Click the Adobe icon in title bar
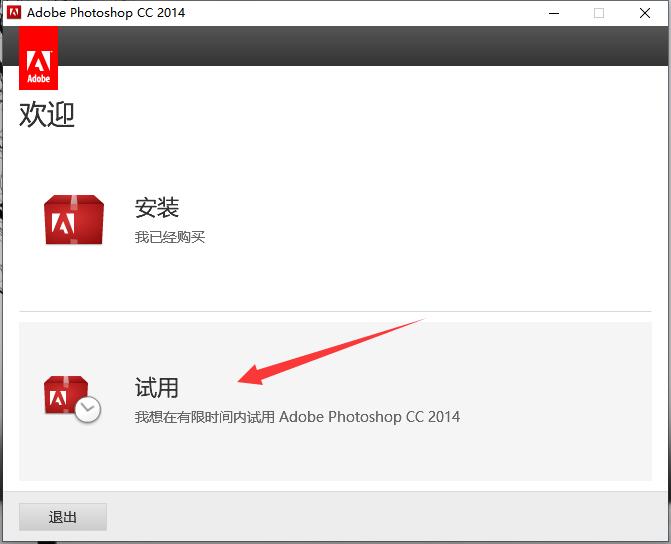This screenshot has width=671, height=544. [x=12, y=13]
